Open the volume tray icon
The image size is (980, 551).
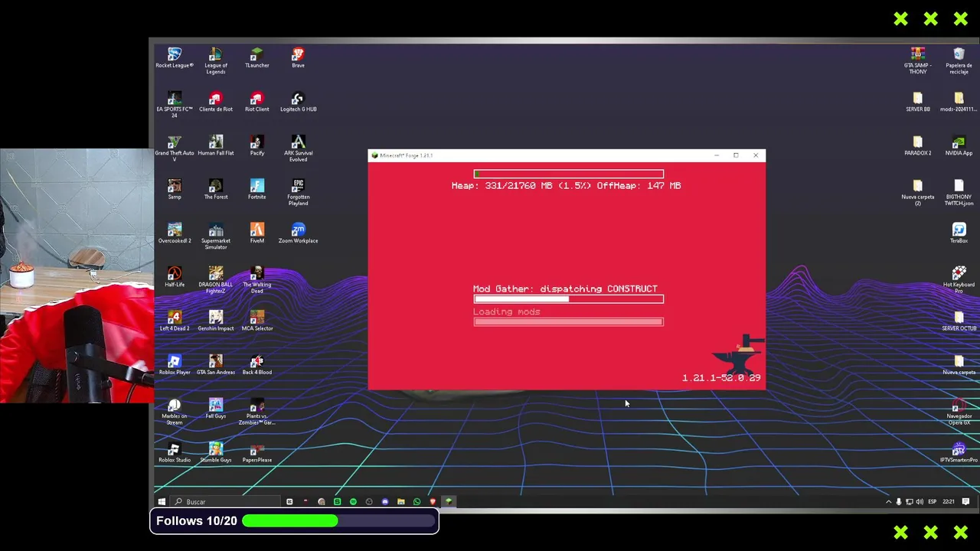pos(920,502)
